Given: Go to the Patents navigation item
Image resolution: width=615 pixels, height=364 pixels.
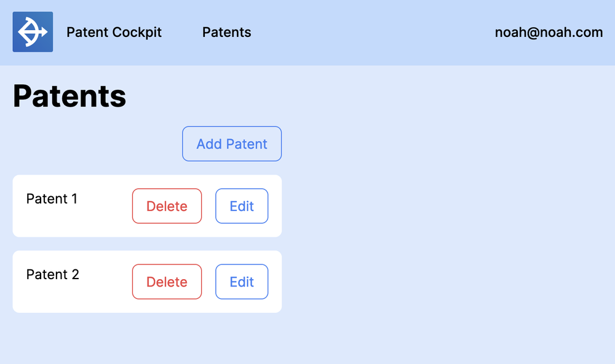Looking at the screenshot, I should click(x=226, y=32).
